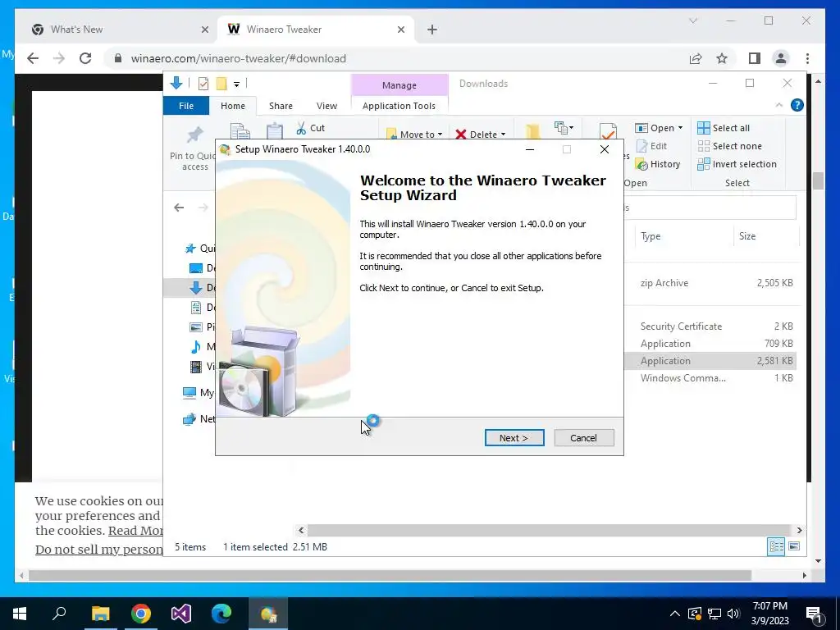Select the Application Tools ribbon tab
The image size is (840, 630).
tap(399, 106)
